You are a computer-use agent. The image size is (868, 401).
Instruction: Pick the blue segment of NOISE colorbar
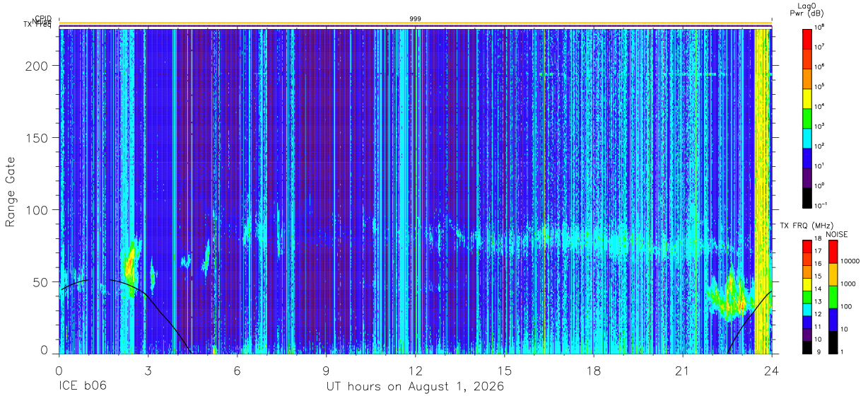(833, 320)
